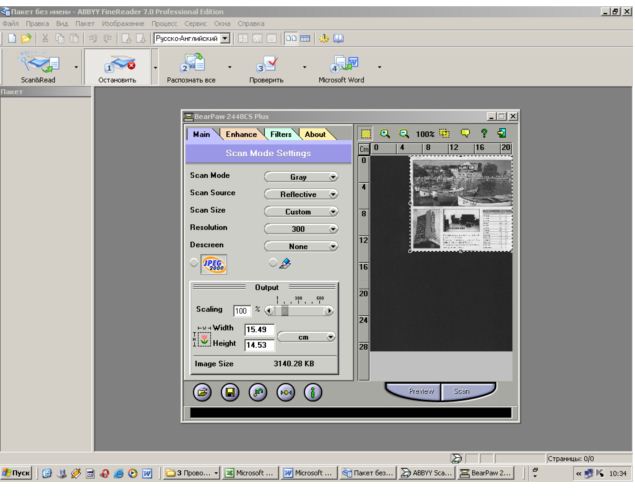This screenshot has height=496, width=635.
Task: Click the Scaling slider thumb
Action: (285, 311)
